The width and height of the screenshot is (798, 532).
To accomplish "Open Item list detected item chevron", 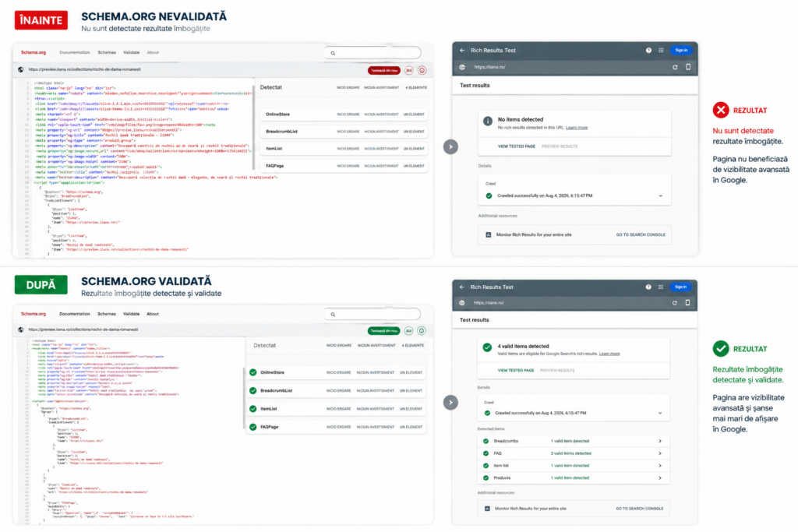I will pyautogui.click(x=660, y=465).
